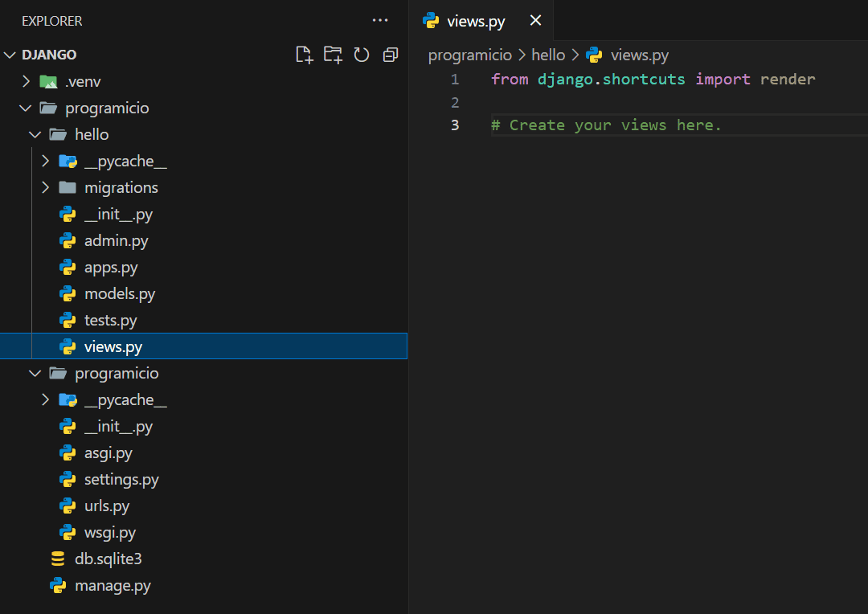868x614 pixels.
Task: Open db.sqlite3 database file
Action: (x=108, y=559)
